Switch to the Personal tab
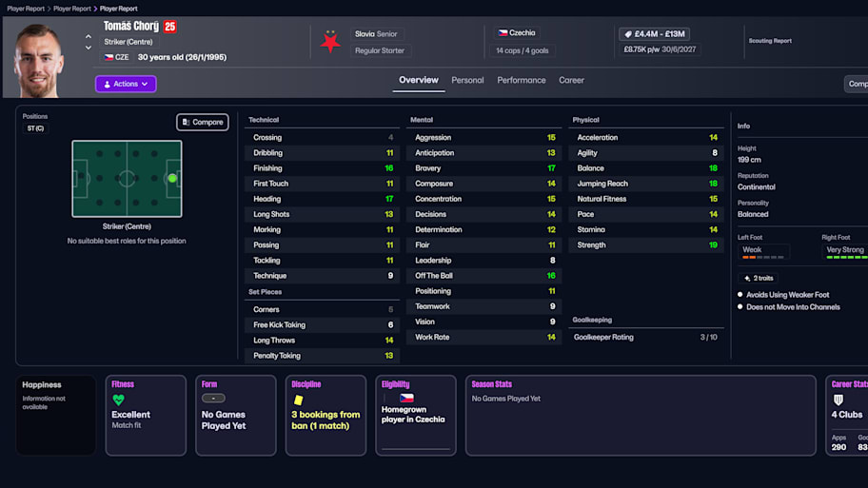The image size is (868, 488). [x=467, y=80]
